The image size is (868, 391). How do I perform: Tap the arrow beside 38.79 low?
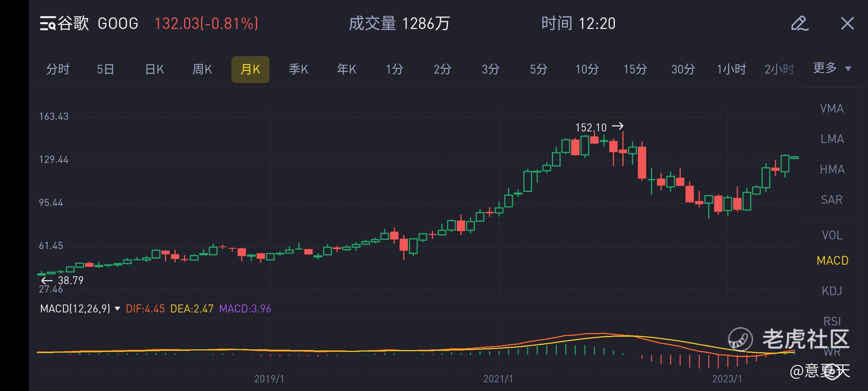point(46,281)
